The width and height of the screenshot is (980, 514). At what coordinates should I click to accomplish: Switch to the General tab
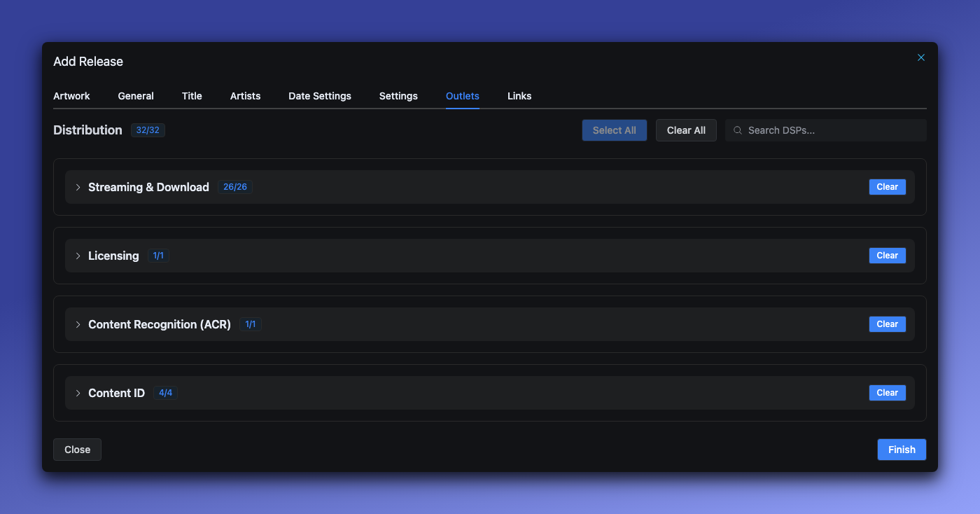point(136,96)
